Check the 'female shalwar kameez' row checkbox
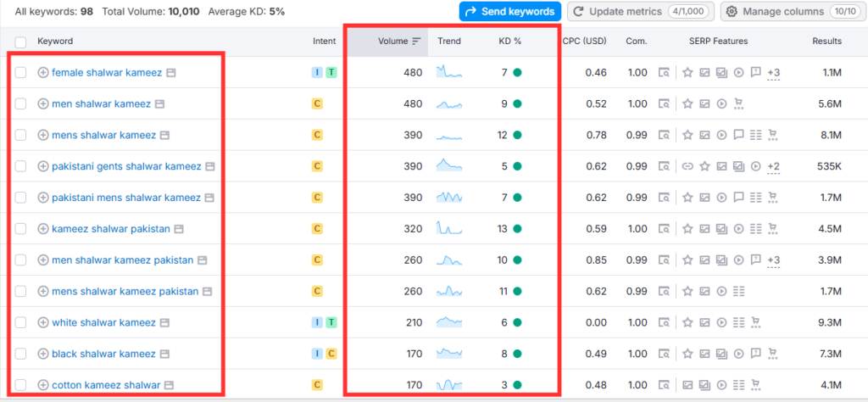Viewport: 868px width, 402px height. 20,73
